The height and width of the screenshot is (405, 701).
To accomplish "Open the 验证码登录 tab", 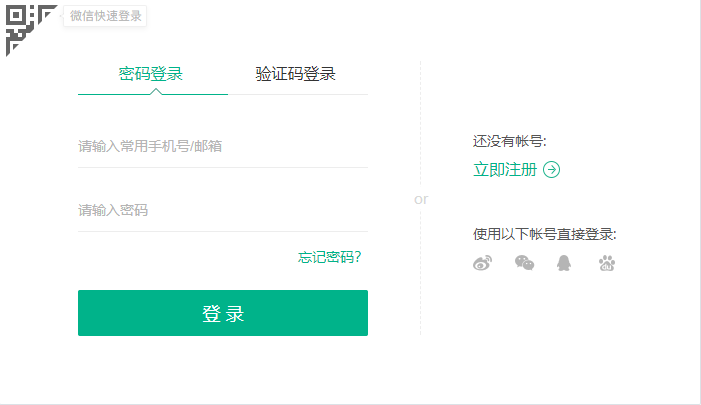I will coord(295,73).
